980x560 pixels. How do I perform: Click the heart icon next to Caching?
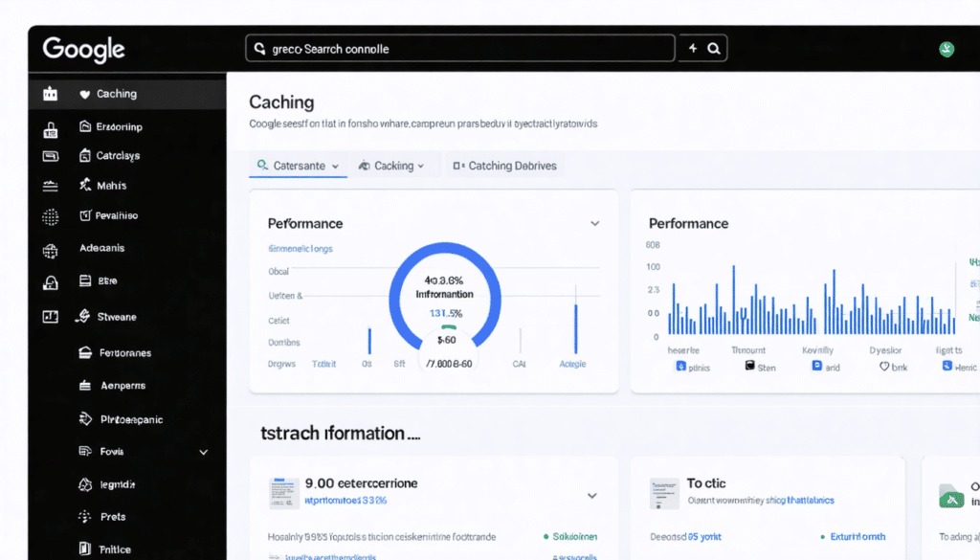coord(85,95)
